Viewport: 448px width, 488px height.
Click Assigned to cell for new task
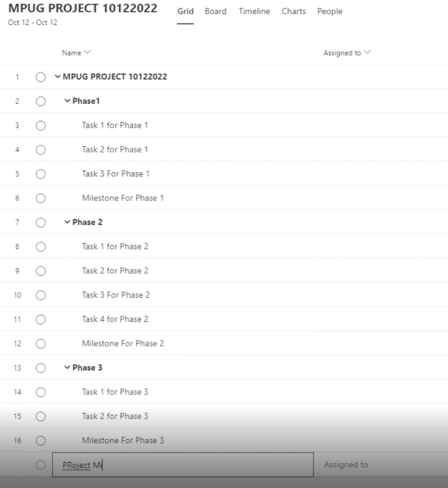click(x=346, y=465)
